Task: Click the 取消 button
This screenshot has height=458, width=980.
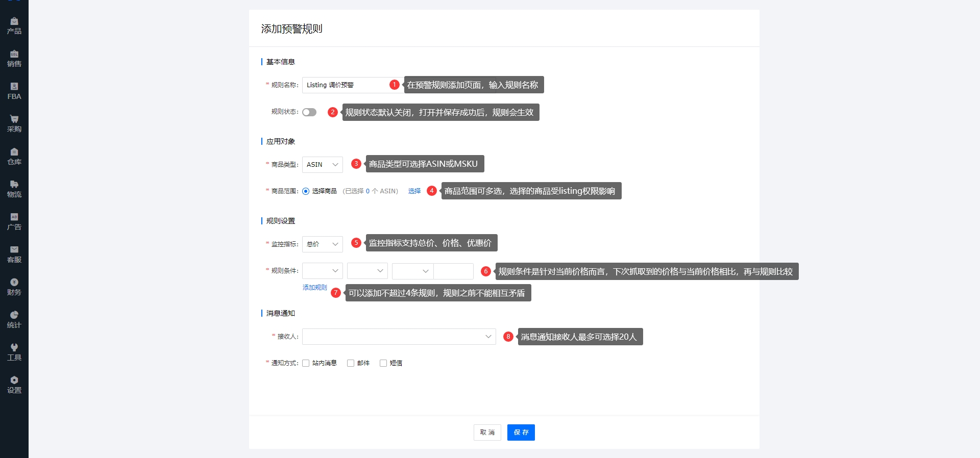Action: (487, 432)
